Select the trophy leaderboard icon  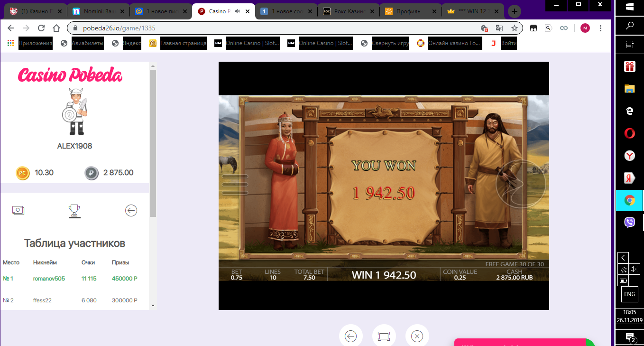point(74,210)
